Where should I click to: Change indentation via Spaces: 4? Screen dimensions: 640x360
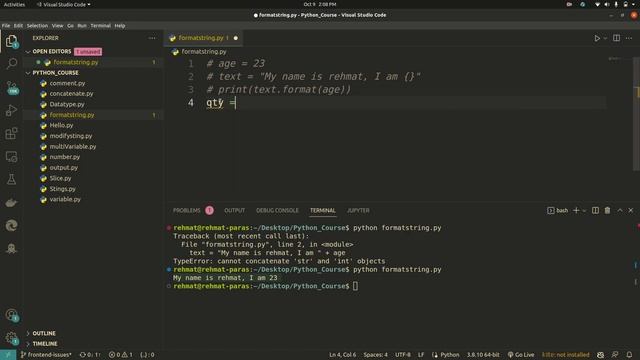pos(376,355)
